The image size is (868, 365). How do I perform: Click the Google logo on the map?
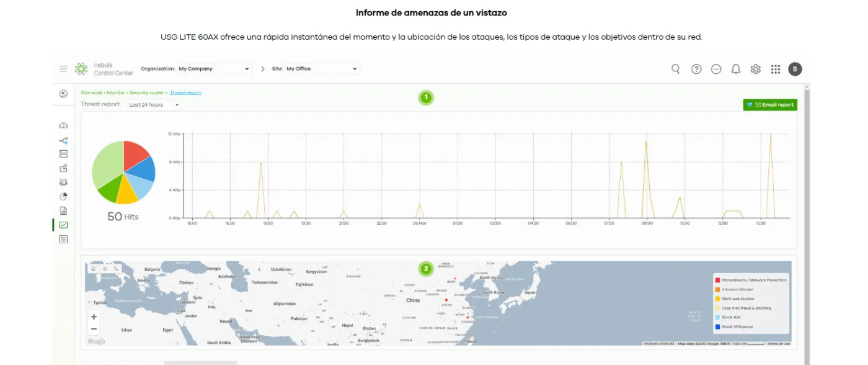(96, 341)
